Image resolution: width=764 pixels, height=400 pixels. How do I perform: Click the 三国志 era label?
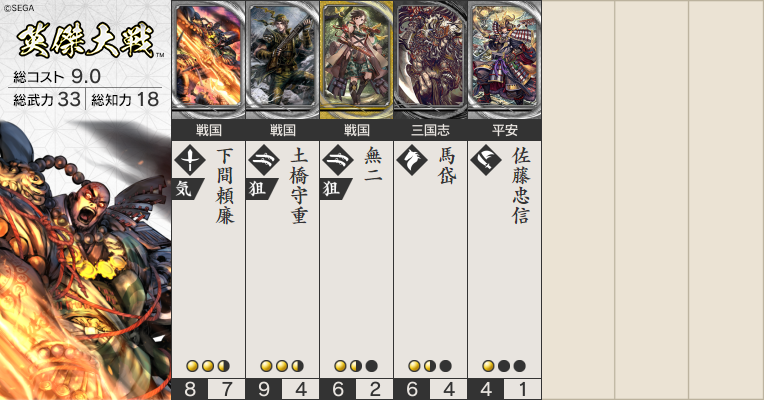(431, 130)
